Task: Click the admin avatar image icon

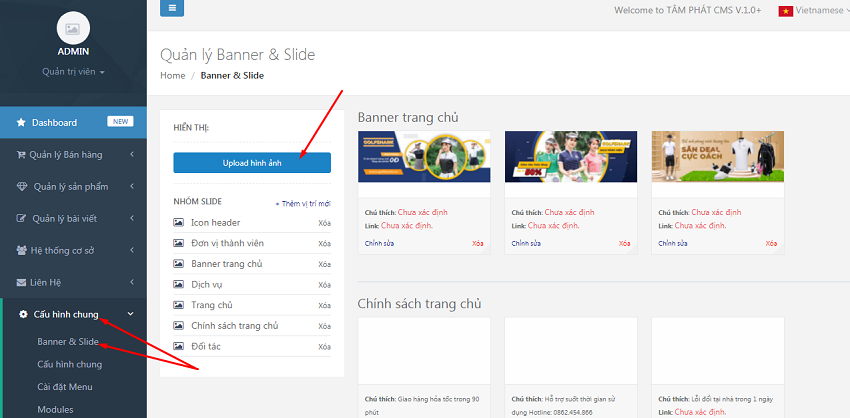Action: 73,28
